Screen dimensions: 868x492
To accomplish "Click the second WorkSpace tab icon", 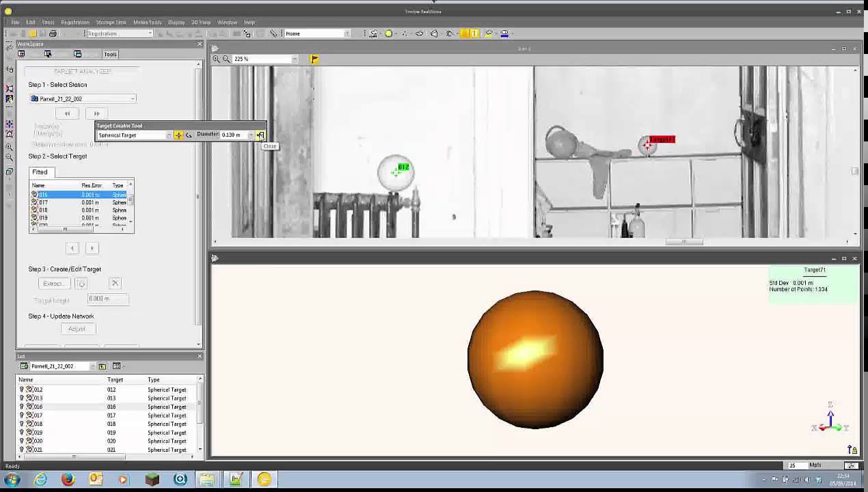I will coord(48,54).
